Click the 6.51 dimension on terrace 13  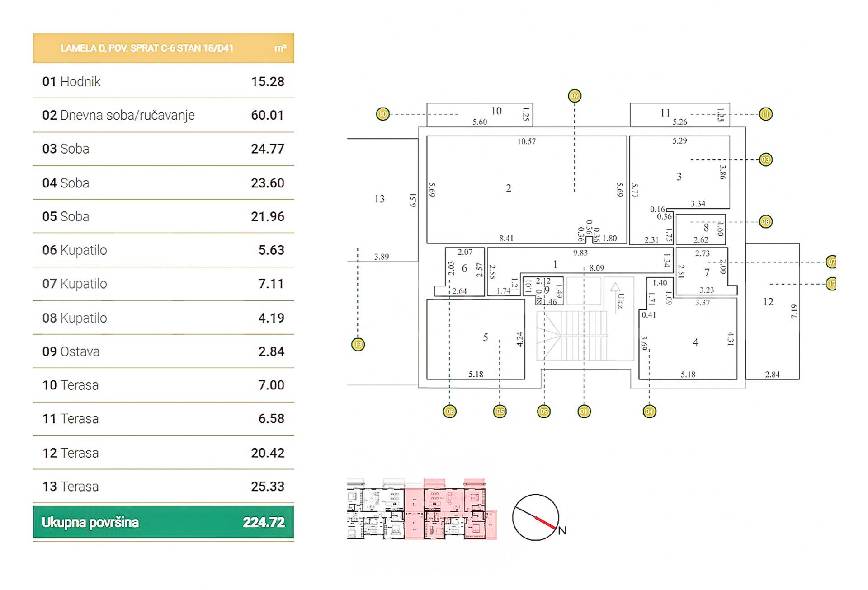click(x=413, y=200)
